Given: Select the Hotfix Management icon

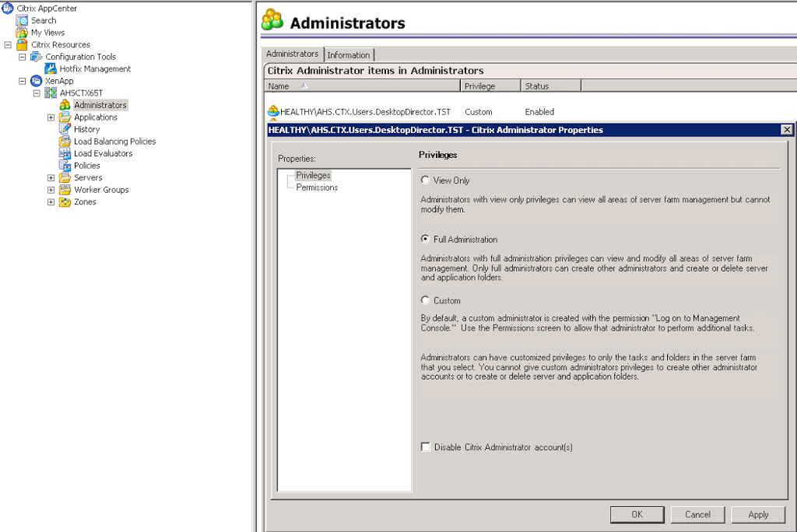Looking at the screenshot, I should 51,69.
